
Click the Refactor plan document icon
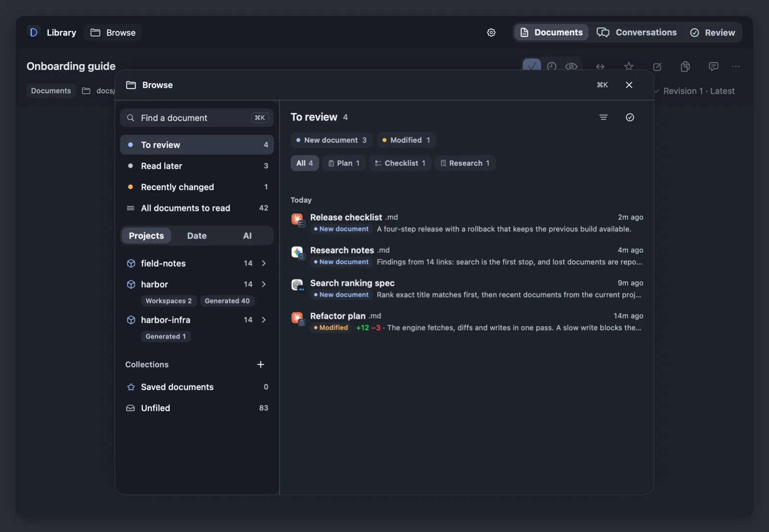(298, 319)
